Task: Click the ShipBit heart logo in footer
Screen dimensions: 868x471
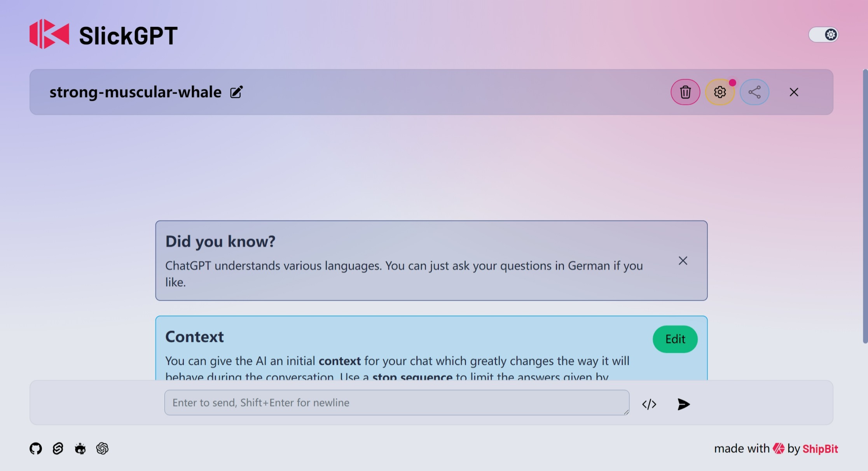Action: click(x=778, y=448)
